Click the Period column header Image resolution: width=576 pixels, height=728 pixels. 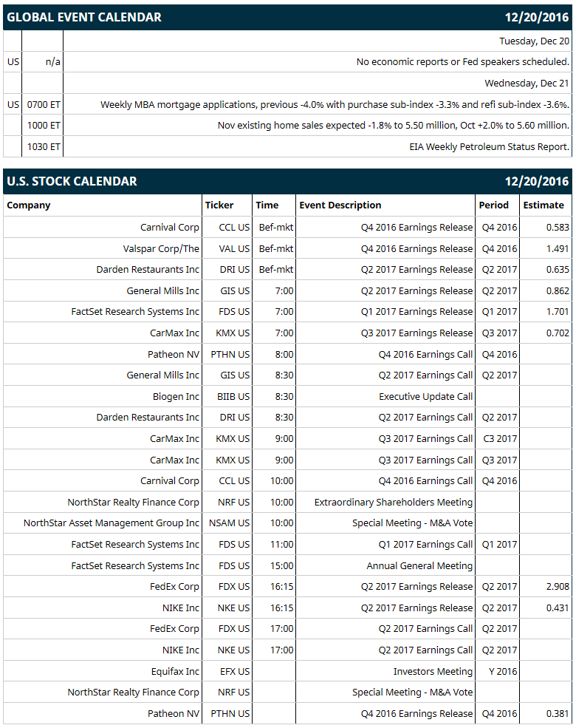click(494, 205)
